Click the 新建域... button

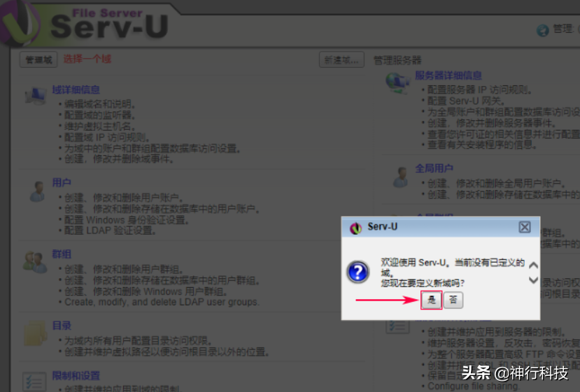tap(341, 60)
